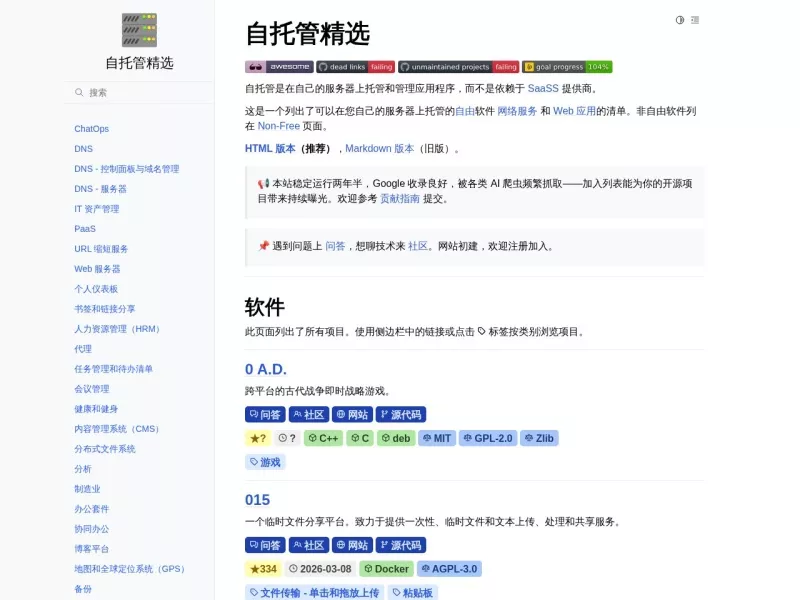Open the HTML 版本 link
Viewport: 800px width, 600px height.
point(270,148)
